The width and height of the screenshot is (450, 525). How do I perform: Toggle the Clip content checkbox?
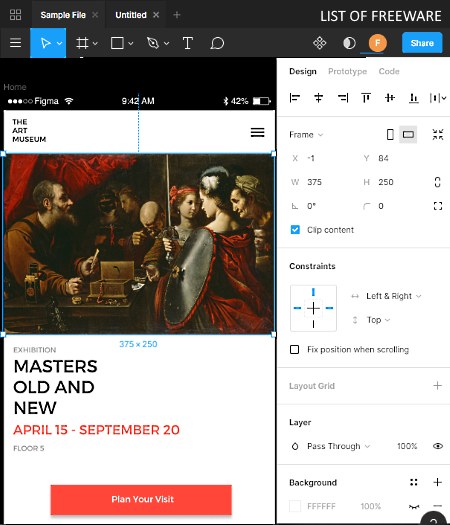tap(295, 230)
